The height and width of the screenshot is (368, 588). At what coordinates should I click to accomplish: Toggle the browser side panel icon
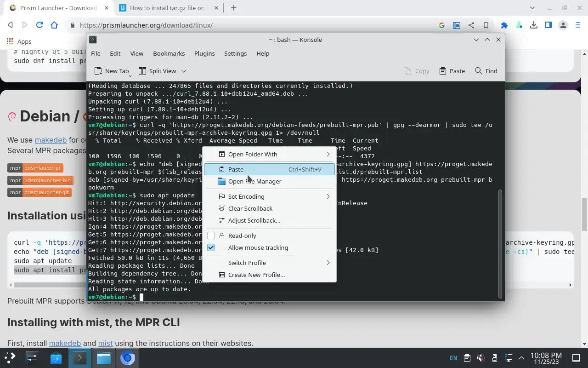548,25
